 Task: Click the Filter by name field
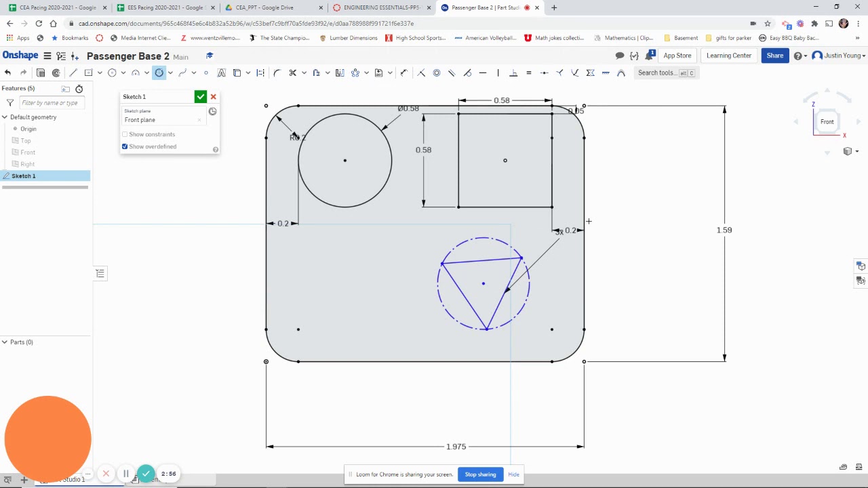point(52,103)
